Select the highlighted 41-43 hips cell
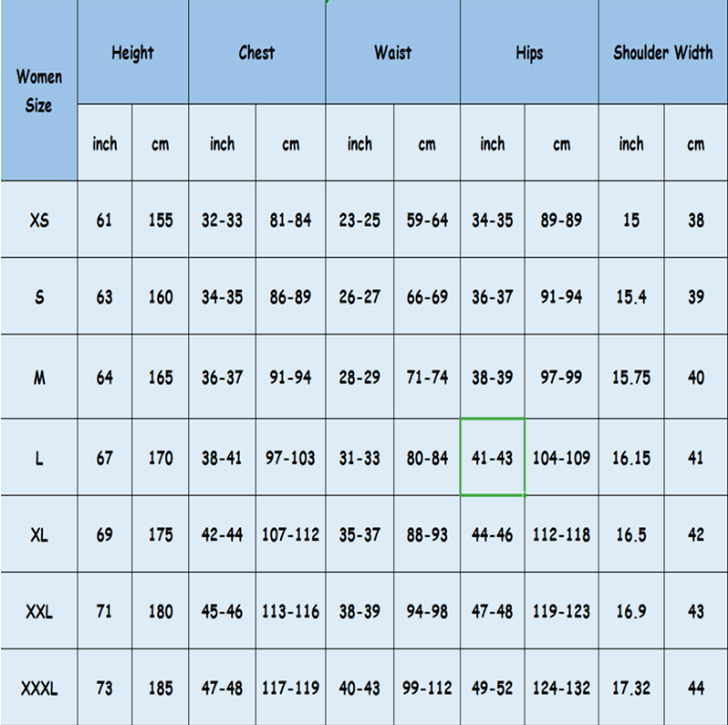This screenshot has height=725, width=728. tap(492, 457)
